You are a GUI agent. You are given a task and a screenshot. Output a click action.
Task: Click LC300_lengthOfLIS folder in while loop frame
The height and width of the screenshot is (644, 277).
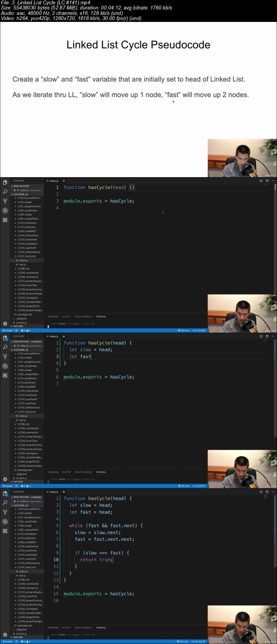coord(27,617)
